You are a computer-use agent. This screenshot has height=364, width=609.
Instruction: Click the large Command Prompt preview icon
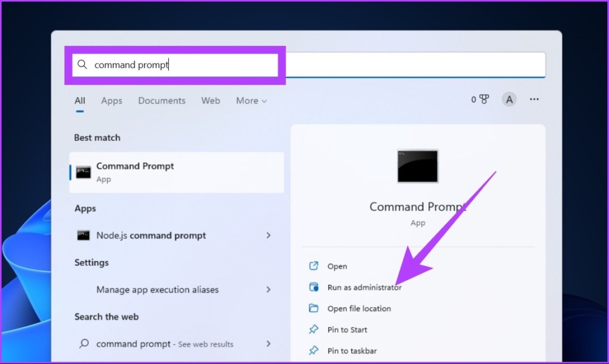[x=417, y=166]
